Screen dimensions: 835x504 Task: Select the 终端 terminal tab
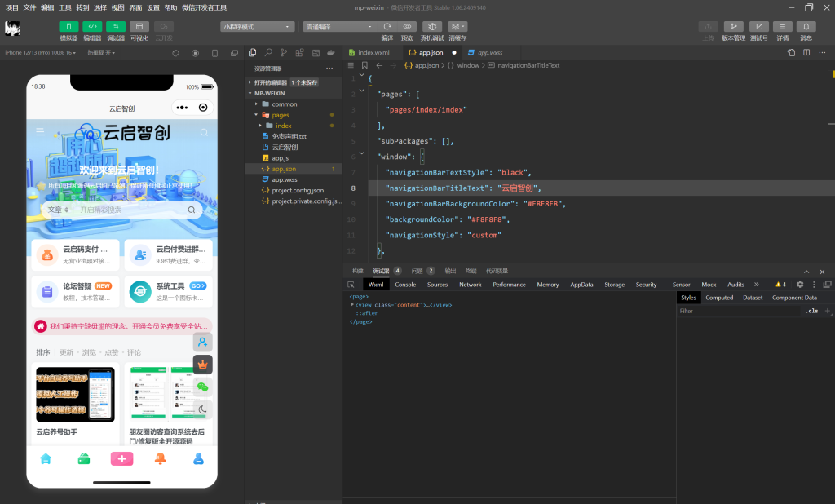pos(471,272)
